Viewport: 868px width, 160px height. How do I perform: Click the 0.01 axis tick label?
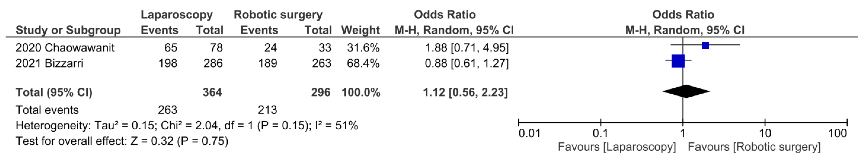(529, 133)
